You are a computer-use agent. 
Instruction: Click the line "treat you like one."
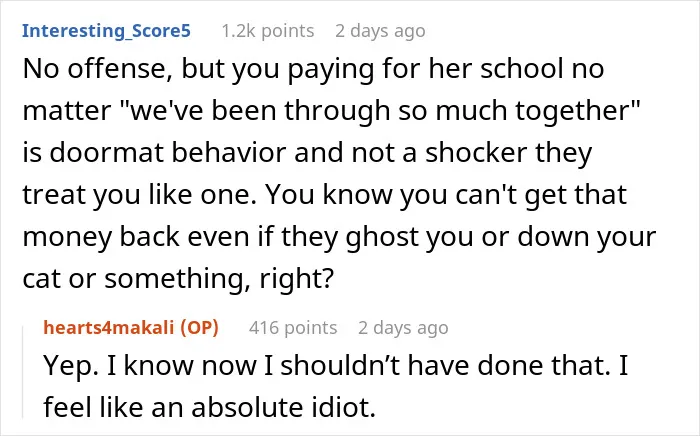click(x=139, y=195)
